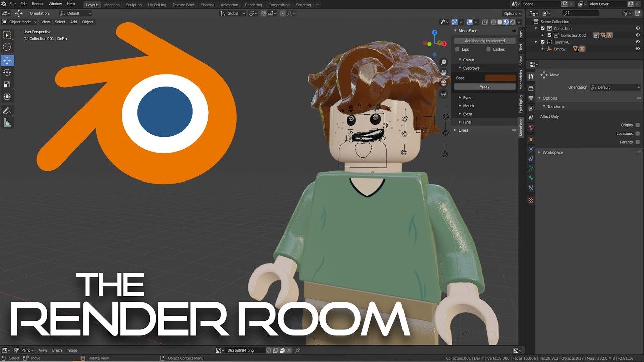Viewport: 644px width, 362px height.
Task: Expand the Workspace panel
Action: click(x=552, y=152)
